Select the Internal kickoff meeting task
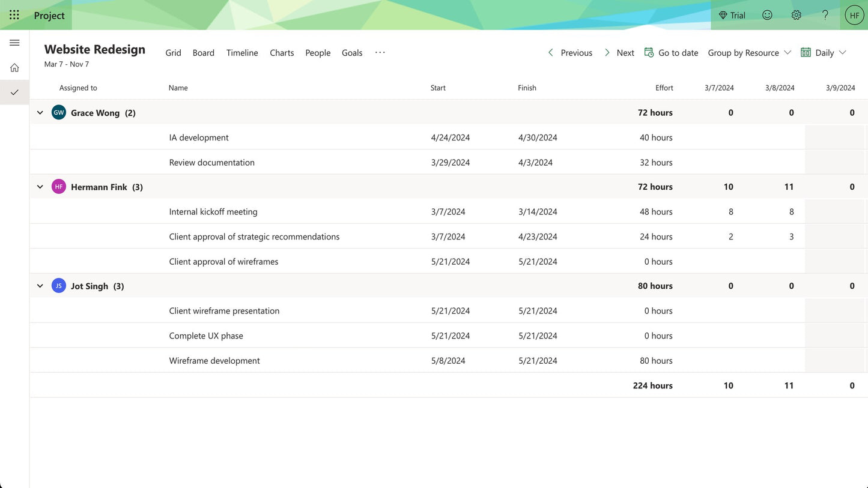 click(x=213, y=212)
